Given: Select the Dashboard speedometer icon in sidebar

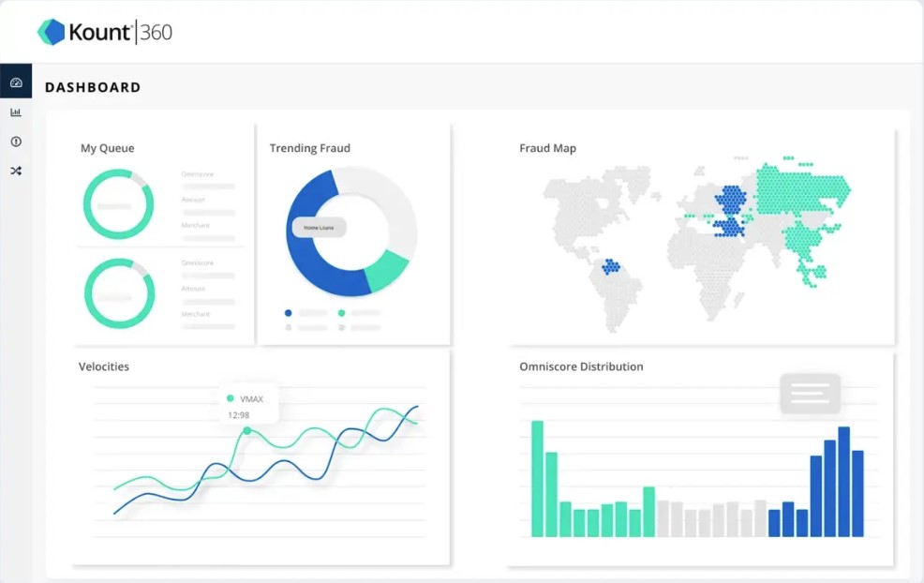Looking at the screenshot, I should tap(16, 82).
